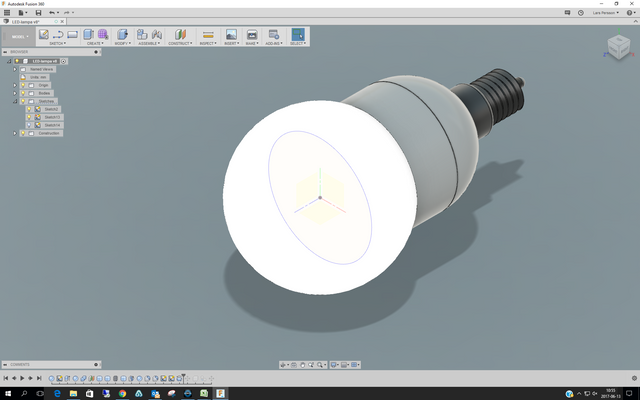Open the MODIFY menu dropdown
This screenshot has height=400, width=640.
click(x=122, y=43)
